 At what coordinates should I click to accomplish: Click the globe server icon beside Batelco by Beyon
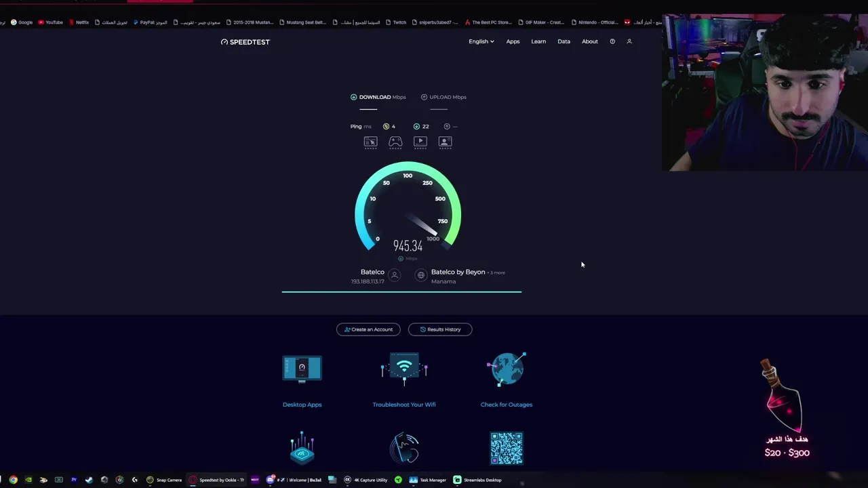click(421, 275)
